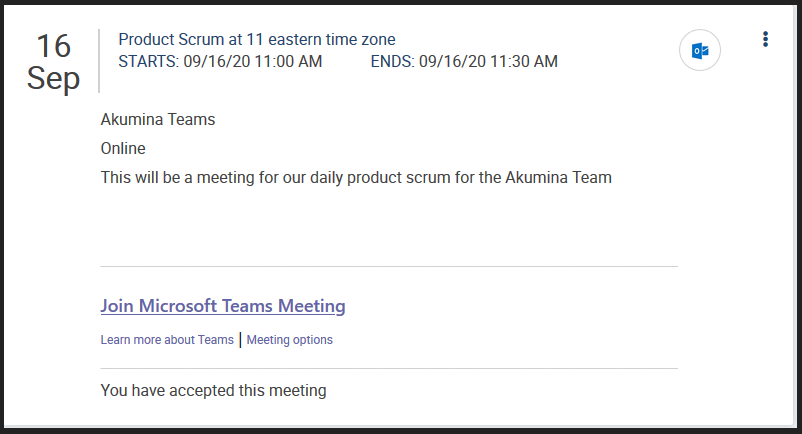Click the Online location text
The height and width of the screenshot is (434, 802).
[123, 149]
